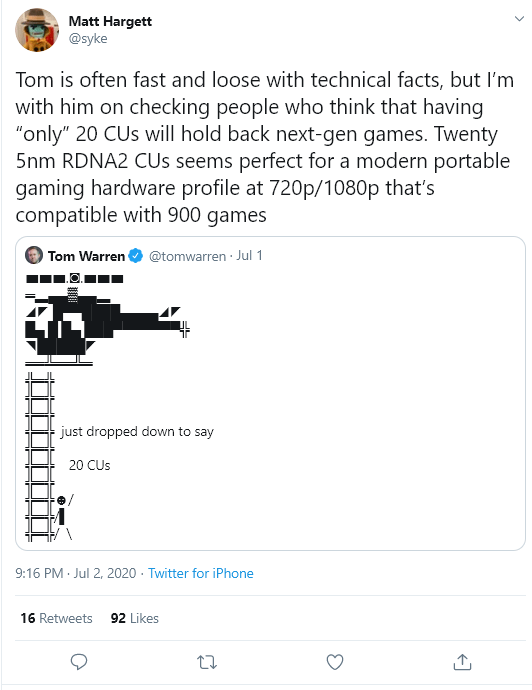532x690 pixels.
Task: Click the helicopter ASCII art in quoted tweet
Action: click(107, 319)
